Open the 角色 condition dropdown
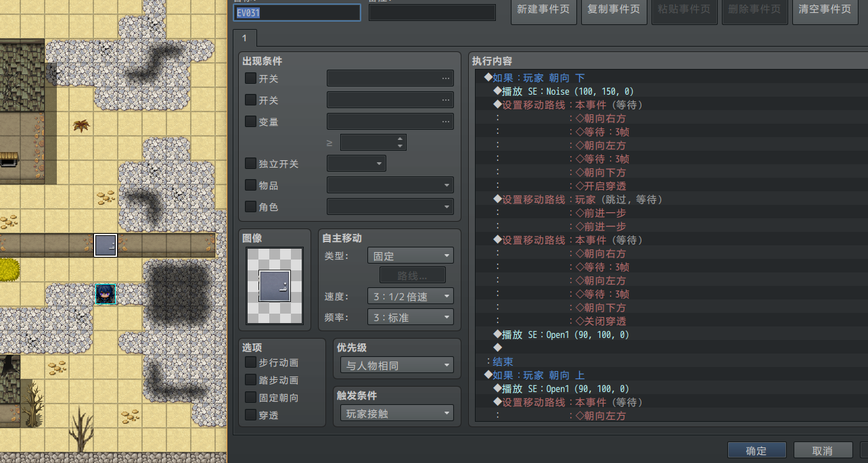This screenshot has height=463, width=868. (x=390, y=207)
